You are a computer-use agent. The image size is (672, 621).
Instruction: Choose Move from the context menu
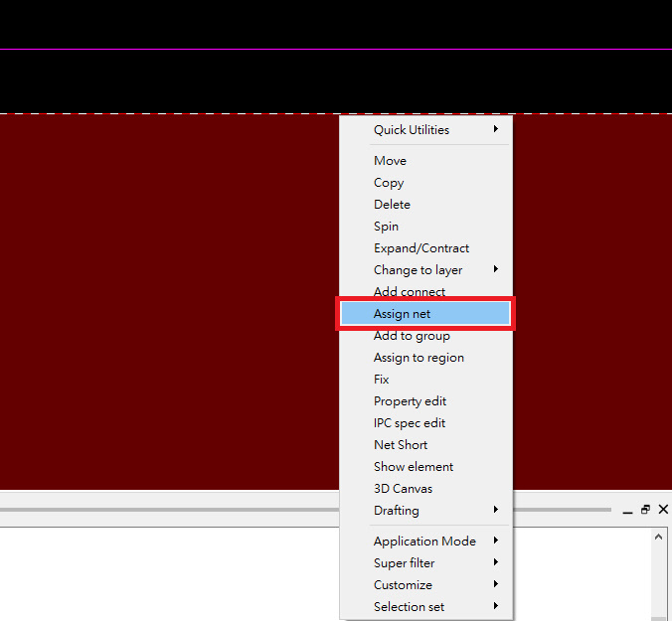coord(425,161)
